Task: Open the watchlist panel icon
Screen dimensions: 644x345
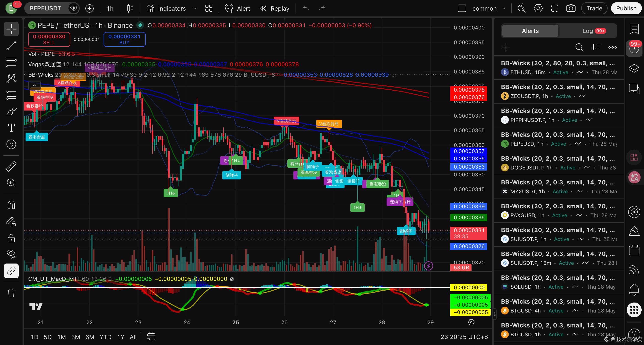Action: tap(634, 29)
